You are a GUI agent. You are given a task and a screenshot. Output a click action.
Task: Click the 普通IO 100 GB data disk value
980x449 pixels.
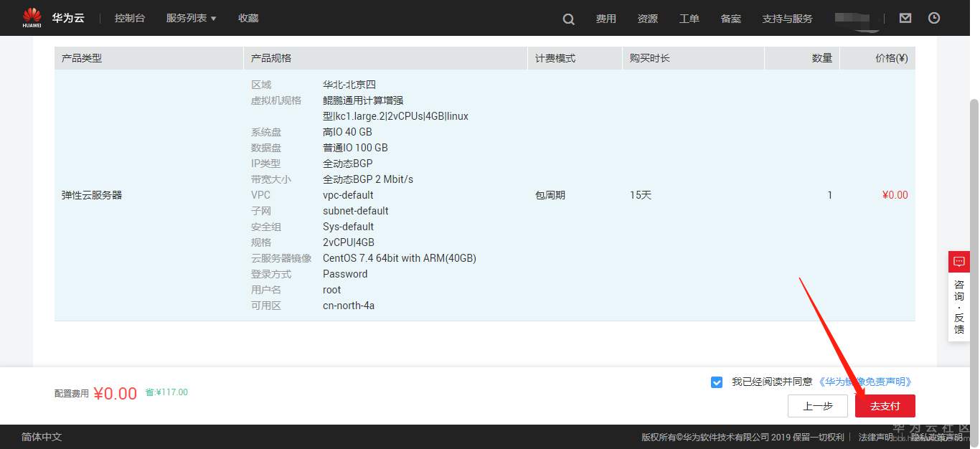pos(355,148)
